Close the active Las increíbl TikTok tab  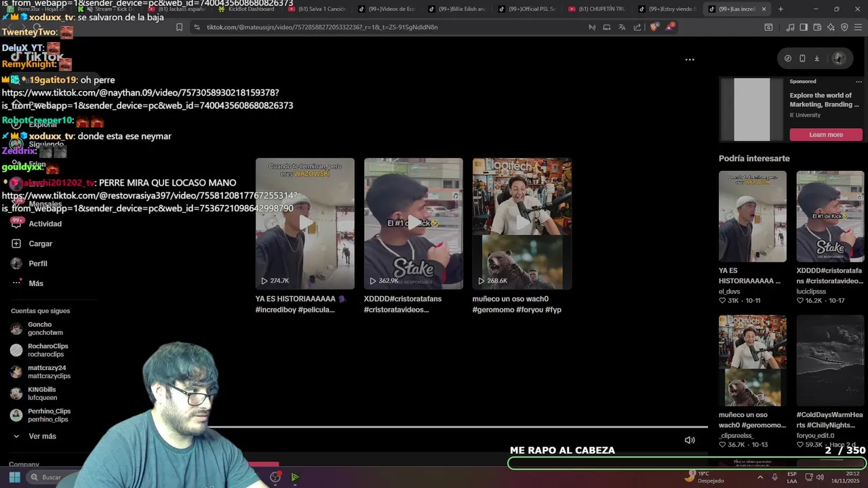point(764,9)
